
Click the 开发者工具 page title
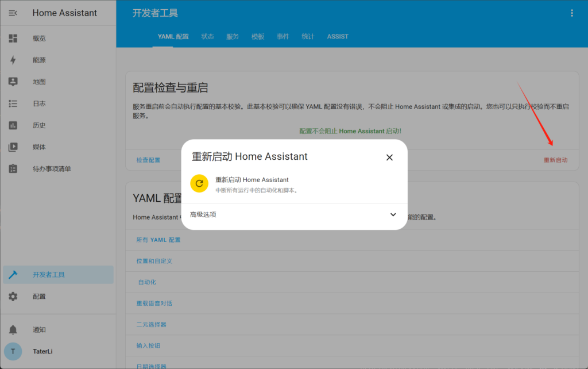click(x=155, y=13)
